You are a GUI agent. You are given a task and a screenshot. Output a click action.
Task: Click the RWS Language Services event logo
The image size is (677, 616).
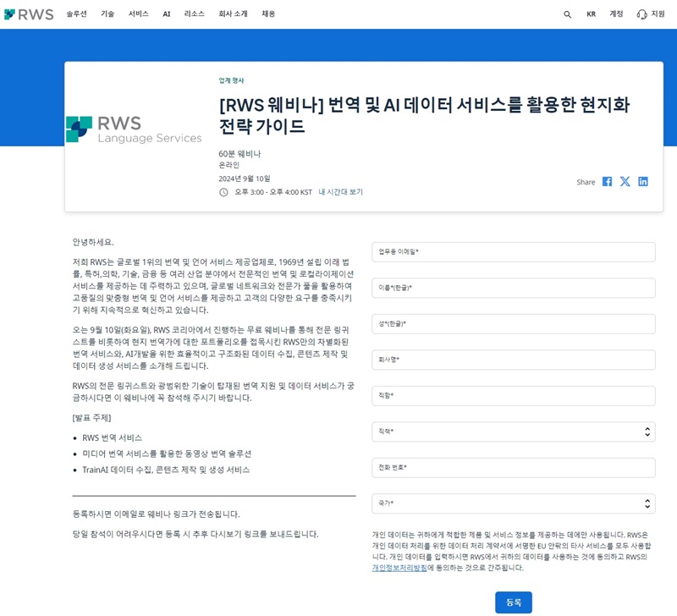[134, 129]
